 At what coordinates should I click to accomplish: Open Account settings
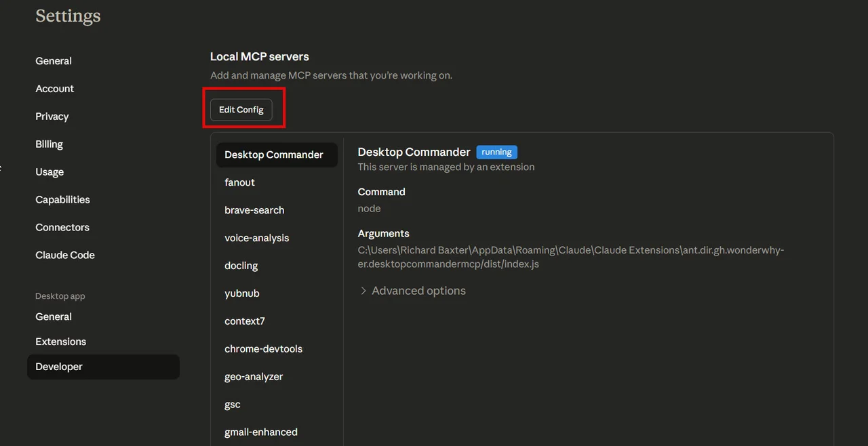[55, 89]
